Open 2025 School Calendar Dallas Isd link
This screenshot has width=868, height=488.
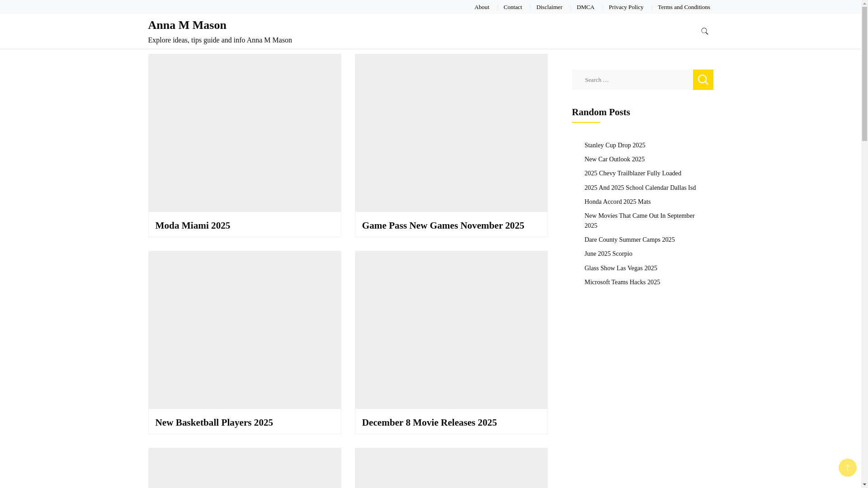[x=640, y=188]
